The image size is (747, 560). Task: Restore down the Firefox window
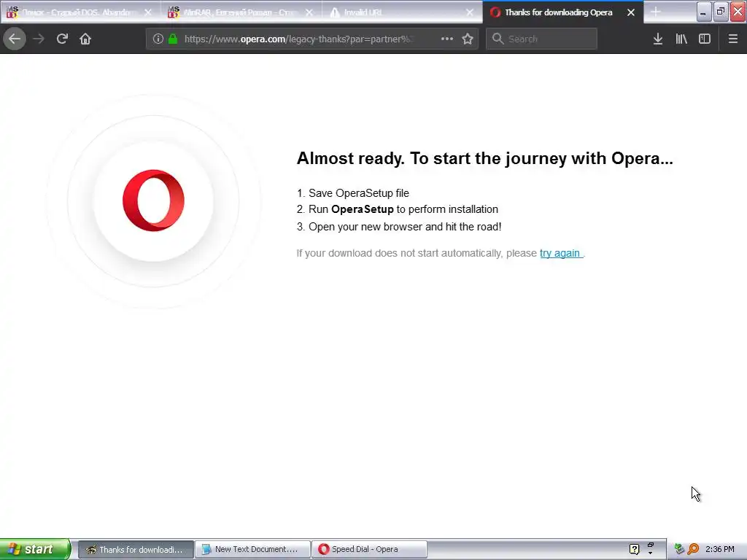point(721,12)
